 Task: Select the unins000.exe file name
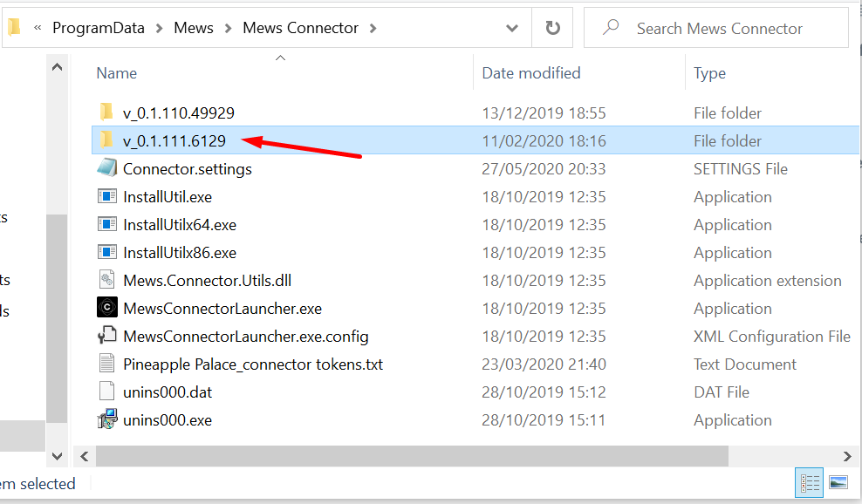(168, 420)
